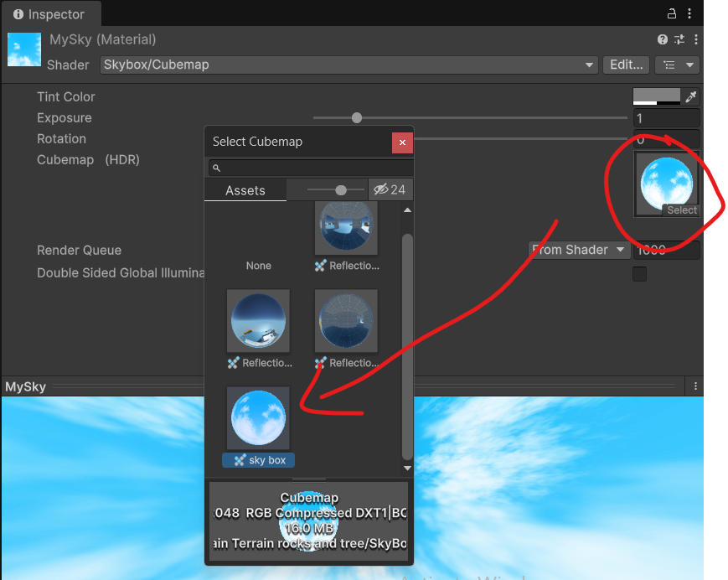Image resolution: width=728 pixels, height=580 pixels.
Task: Click the Tint Color eyedropper icon
Action: 691,97
